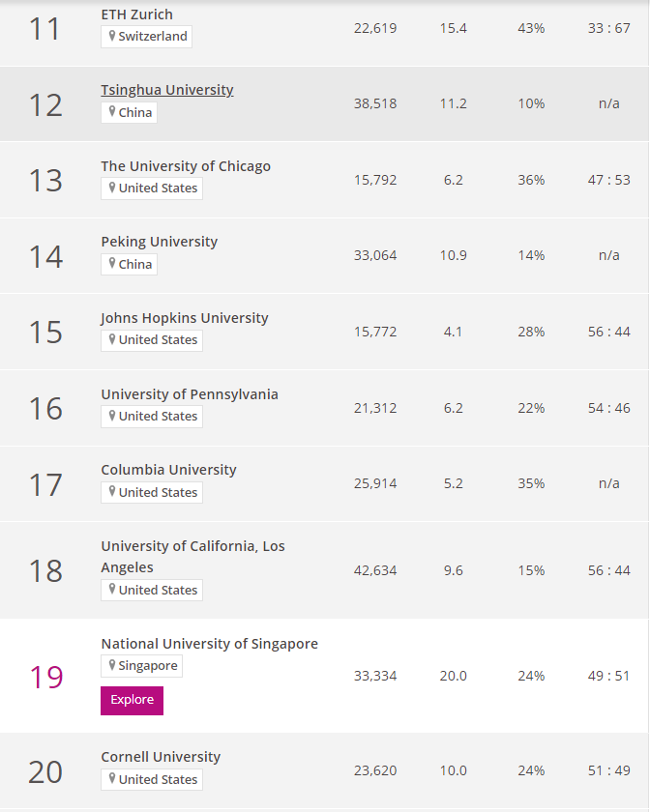
Task: Click the location pin icon beside Singapore
Action: 113,666
